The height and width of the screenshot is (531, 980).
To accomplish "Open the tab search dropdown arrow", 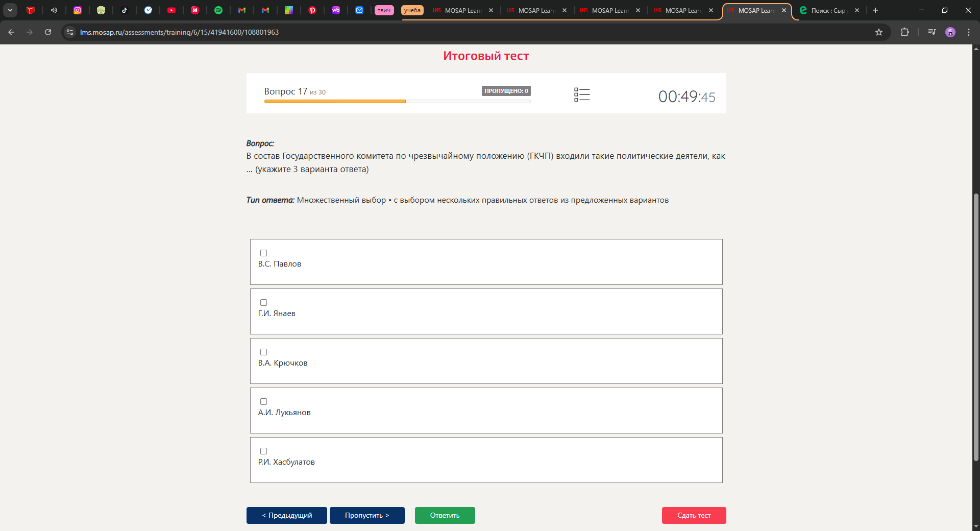I will 10,10.
